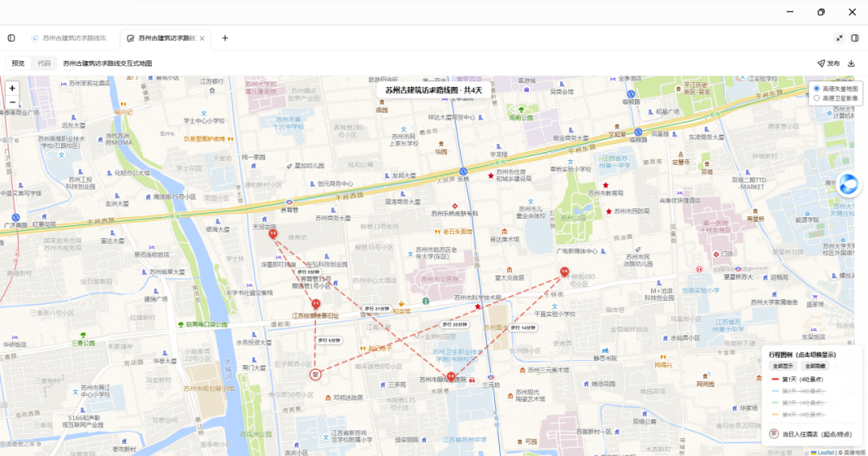Click the Starbucks icon on the map
This screenshot has height=456, width=868.
click(426, 302)
